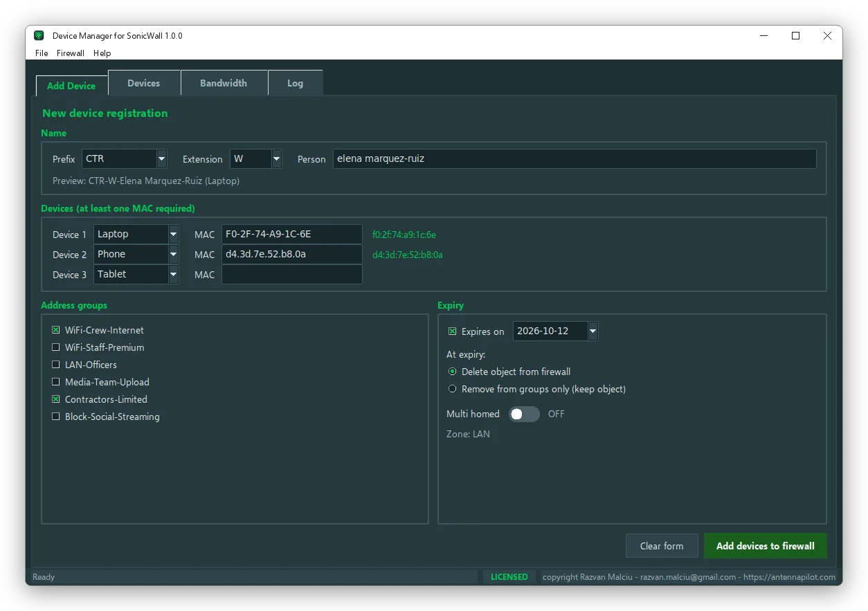The image size is (868, 611).
Task: Click the Person name text field
Action: [x=575, y=158]
